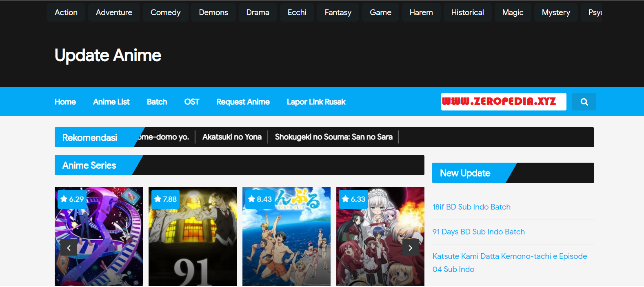Open the Anime List page
This screenshot has width=644, height=287.
point(111,102)
